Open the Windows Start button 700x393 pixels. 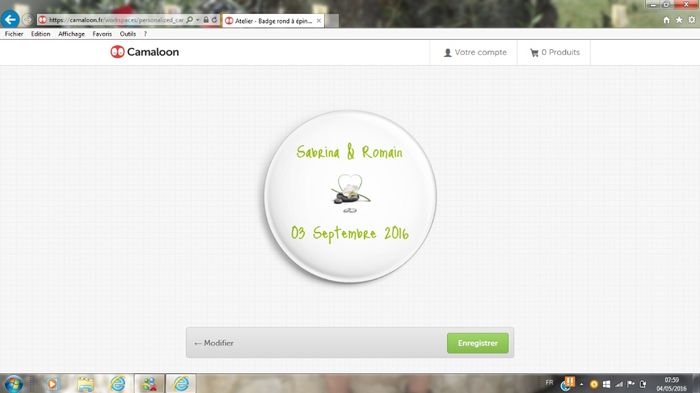pos(13,384)
